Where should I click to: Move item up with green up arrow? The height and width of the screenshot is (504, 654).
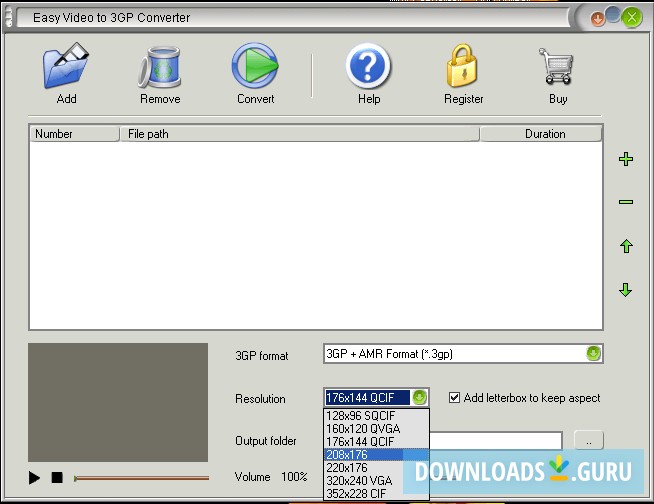tap(626, 246)
